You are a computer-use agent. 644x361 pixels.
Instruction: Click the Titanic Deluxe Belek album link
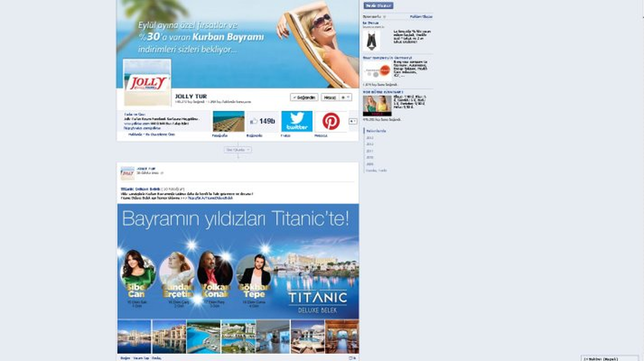tap(140, 189)
